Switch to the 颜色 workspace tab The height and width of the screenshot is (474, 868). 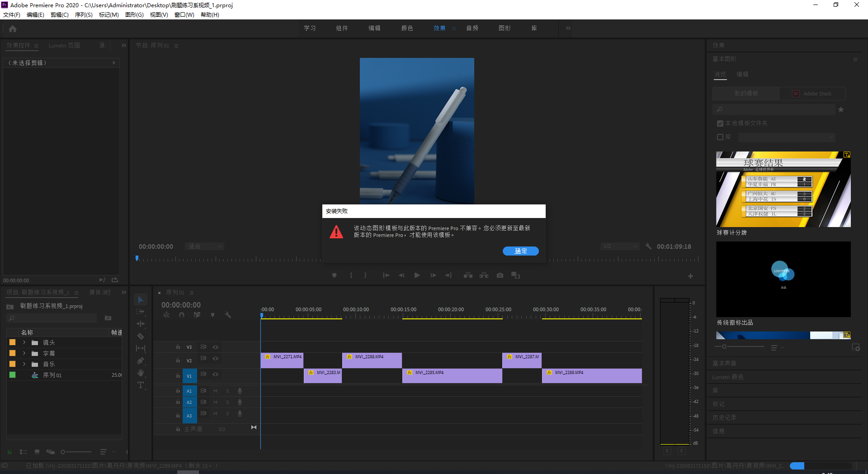click(x=407, y=28)
